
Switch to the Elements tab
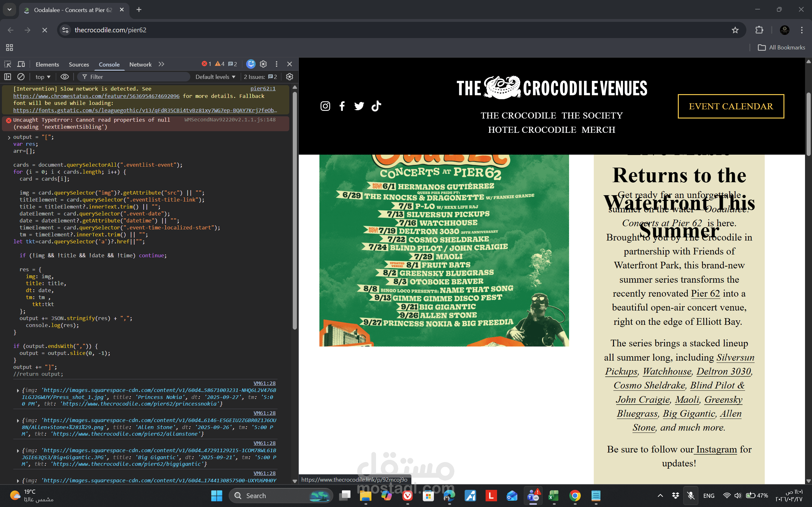47,64
